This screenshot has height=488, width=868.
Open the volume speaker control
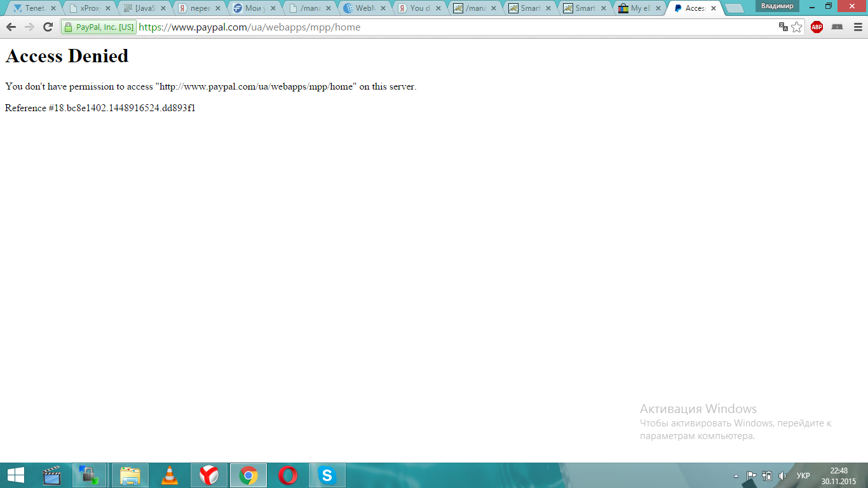[x=782, y=475]
